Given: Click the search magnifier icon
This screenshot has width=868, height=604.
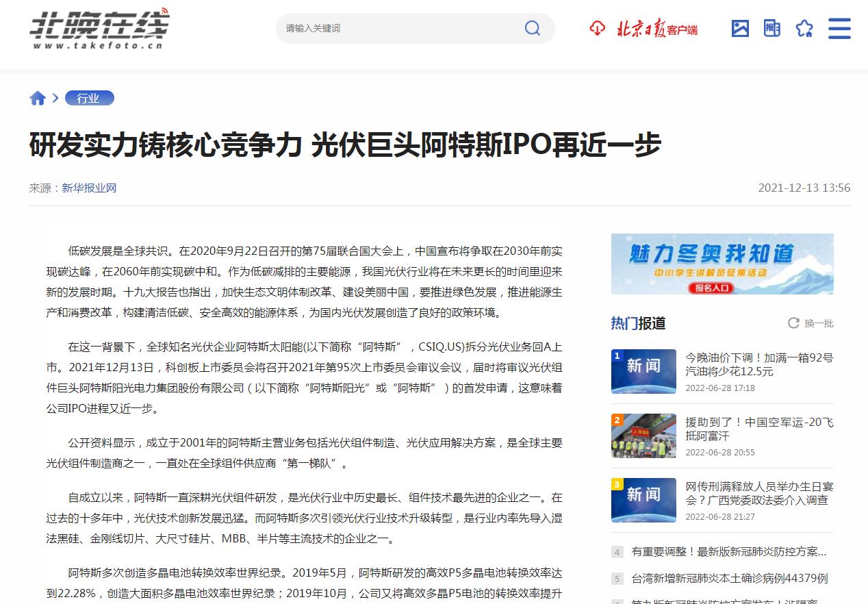Looking at the screenshot, I should click(532, 28).
